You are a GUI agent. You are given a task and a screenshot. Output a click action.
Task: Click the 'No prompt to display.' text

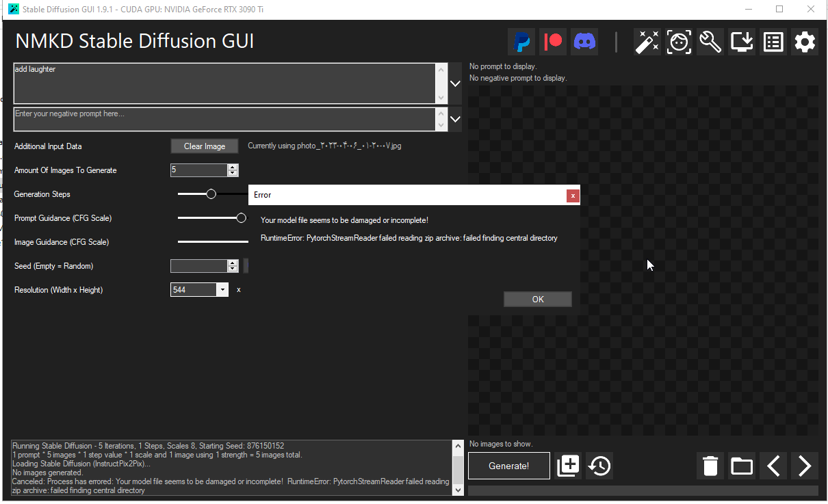coord(503,67)
